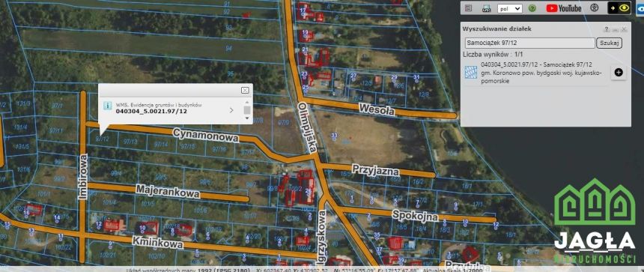Image resolution: width=644 pixels, height=272 pixels.
Task: Open the YouTube link in toolbar
Action: pyautogui.click(x=563, y=7)
